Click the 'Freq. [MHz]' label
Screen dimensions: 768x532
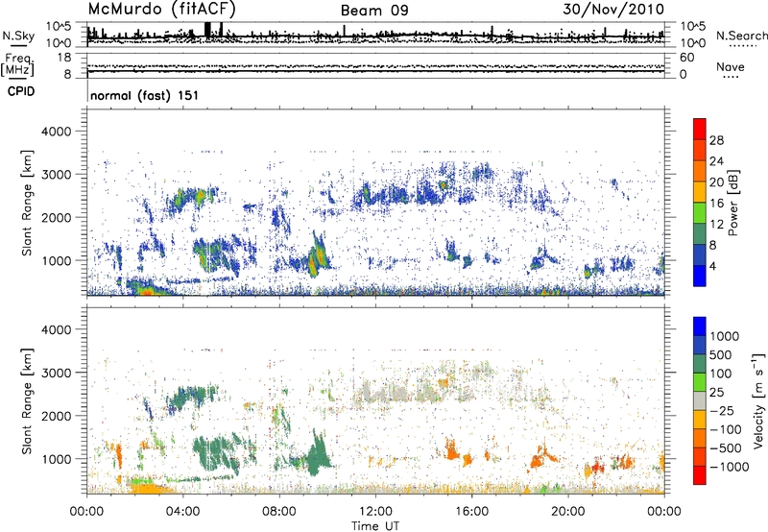coord(17,65)
